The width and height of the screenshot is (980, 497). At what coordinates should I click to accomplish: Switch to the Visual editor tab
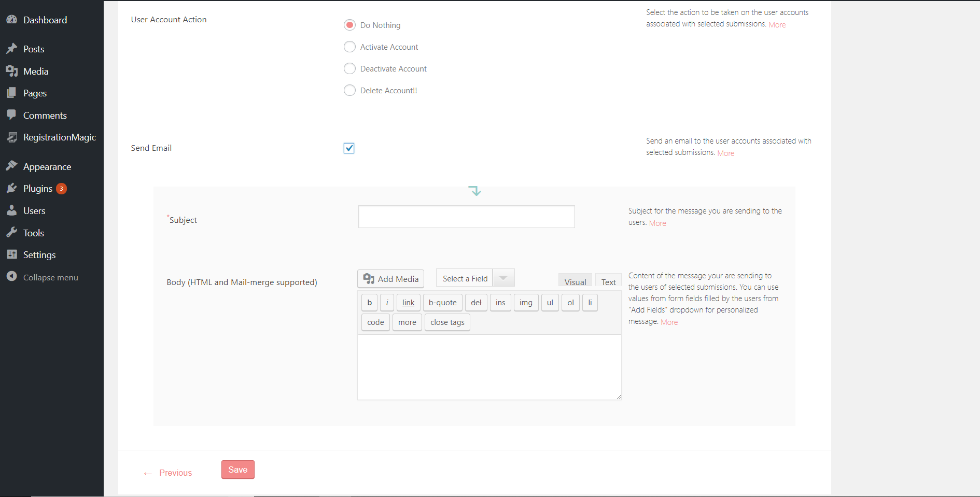(x=575, y=281)
